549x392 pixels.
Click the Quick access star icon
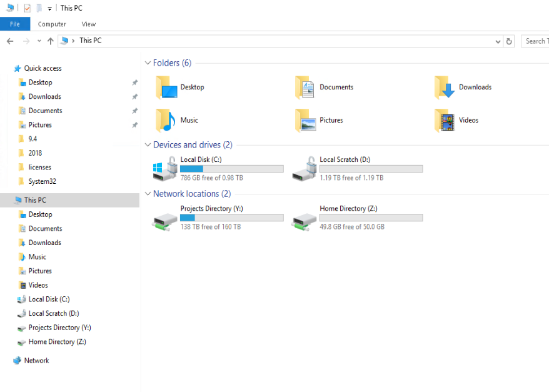17,69
